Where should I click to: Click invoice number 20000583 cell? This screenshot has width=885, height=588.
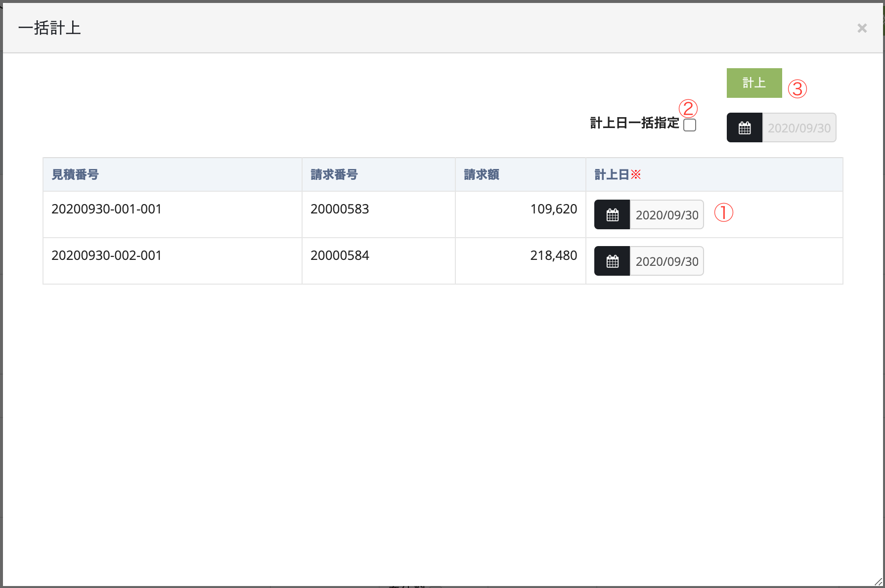point(340,210)
